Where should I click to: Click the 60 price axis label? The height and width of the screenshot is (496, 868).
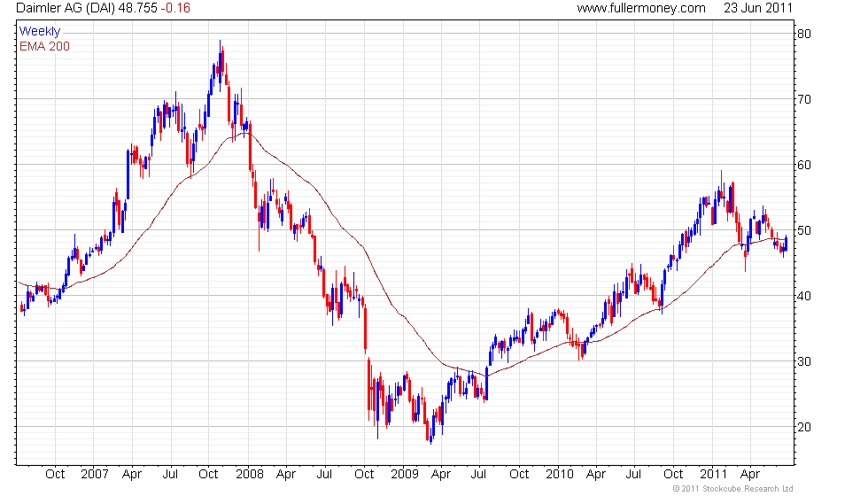804,165
